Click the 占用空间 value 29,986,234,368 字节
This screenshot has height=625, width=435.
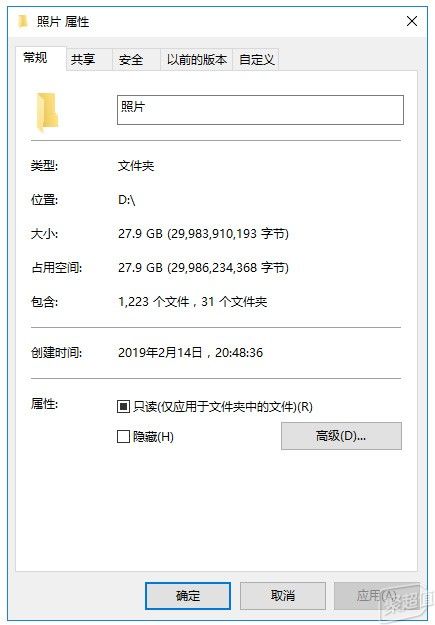228,267
